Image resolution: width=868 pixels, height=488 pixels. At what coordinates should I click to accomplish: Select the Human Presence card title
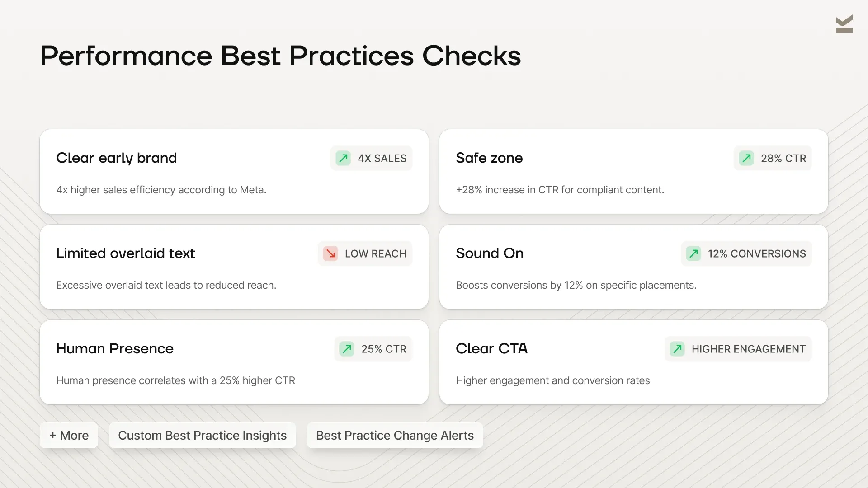(115, 349)
